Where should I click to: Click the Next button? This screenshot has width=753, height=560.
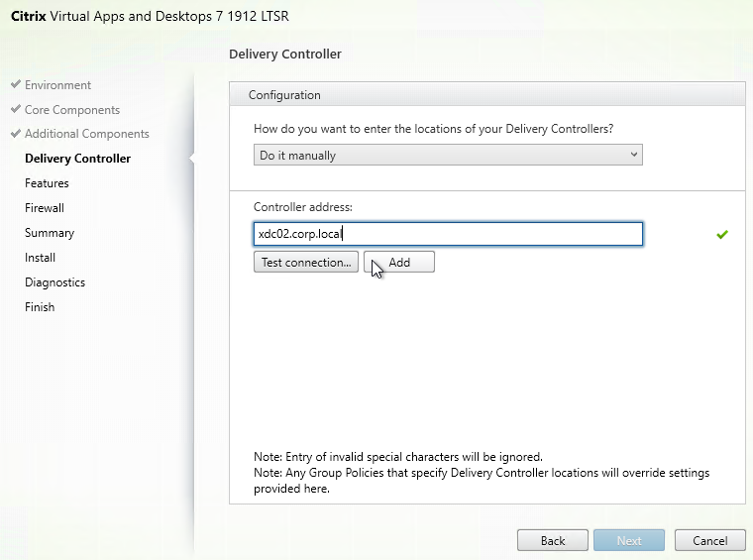[x=629, y=540]
